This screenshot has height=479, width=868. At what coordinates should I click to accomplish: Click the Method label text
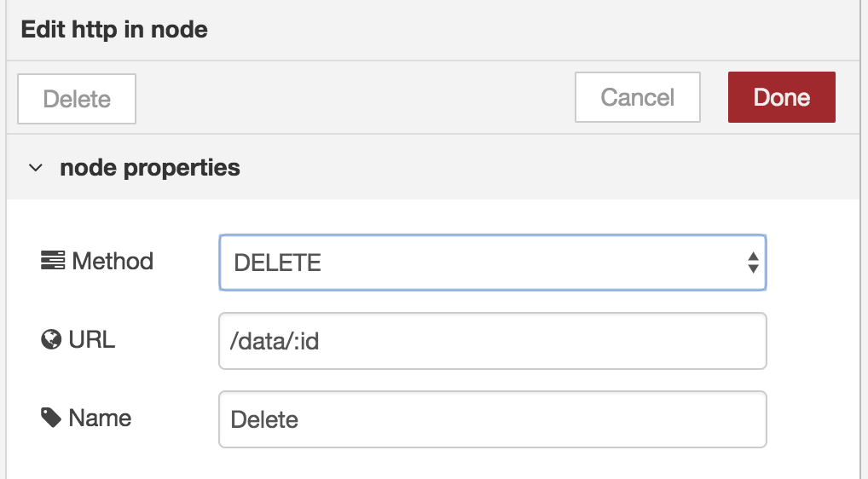click(113, 261)
